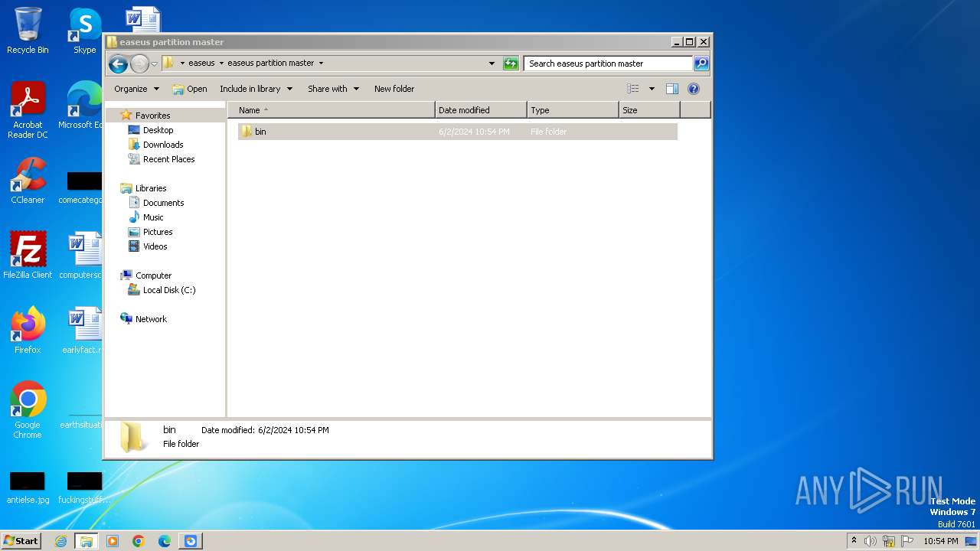
Task: Click the Action Center flag icon
Action: tap(907, 541)
